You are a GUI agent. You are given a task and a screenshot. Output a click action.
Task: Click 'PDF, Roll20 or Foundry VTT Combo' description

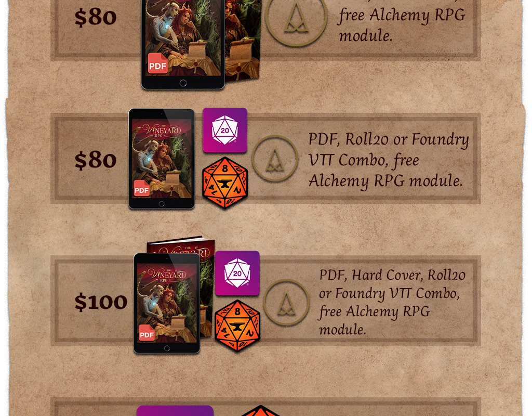pyautogui.click(x=389, y=160)
